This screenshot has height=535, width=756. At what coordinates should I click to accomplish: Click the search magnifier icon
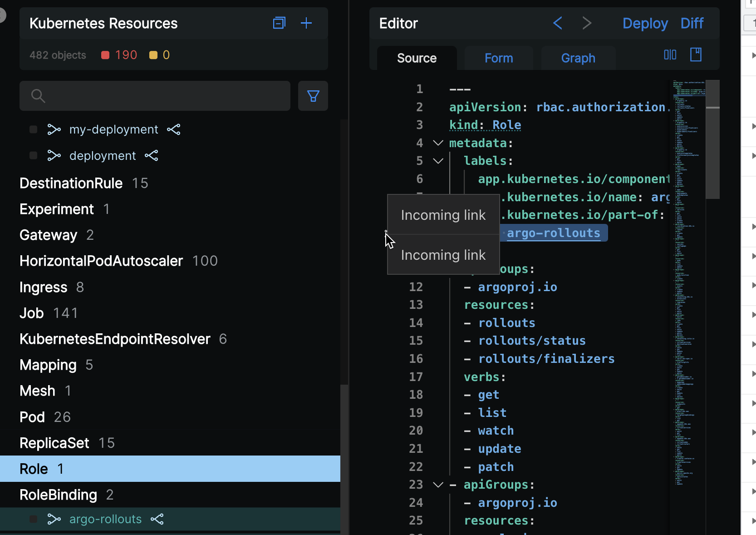pyautogui.click(x=38, y=96)
